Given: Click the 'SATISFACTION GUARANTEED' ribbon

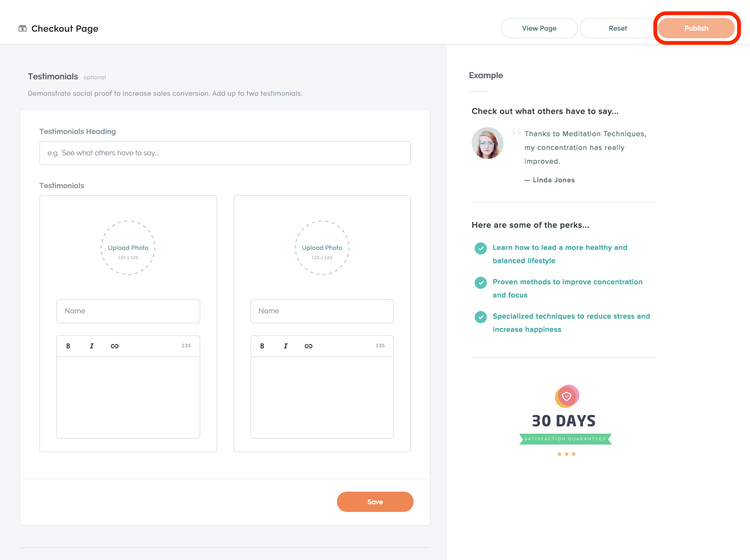Looking at the screenshot, I should click(x=565, y=439).
